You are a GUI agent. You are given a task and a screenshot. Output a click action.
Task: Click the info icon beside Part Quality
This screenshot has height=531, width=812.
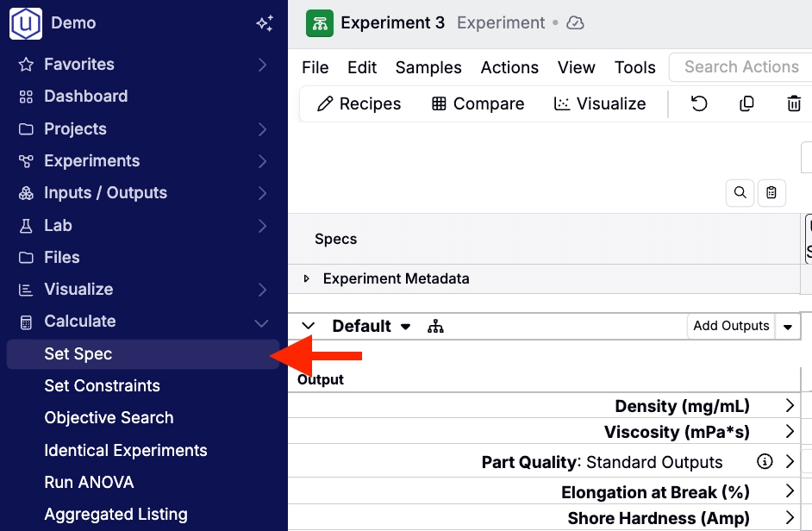[764, 462]
